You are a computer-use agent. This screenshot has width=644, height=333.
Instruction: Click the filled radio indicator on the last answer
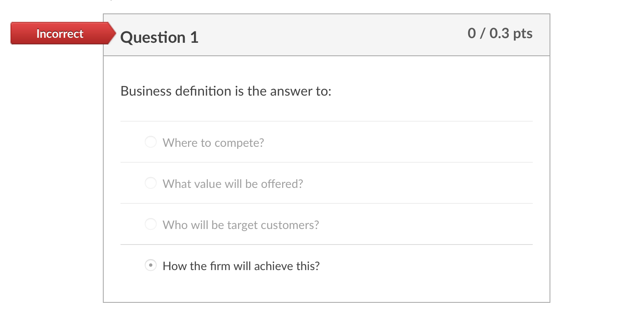150,265
